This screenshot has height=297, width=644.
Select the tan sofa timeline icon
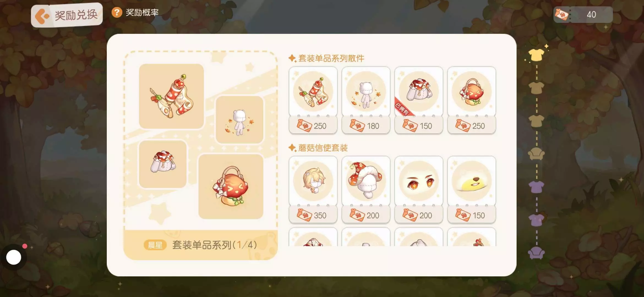[x=536, y=154]
